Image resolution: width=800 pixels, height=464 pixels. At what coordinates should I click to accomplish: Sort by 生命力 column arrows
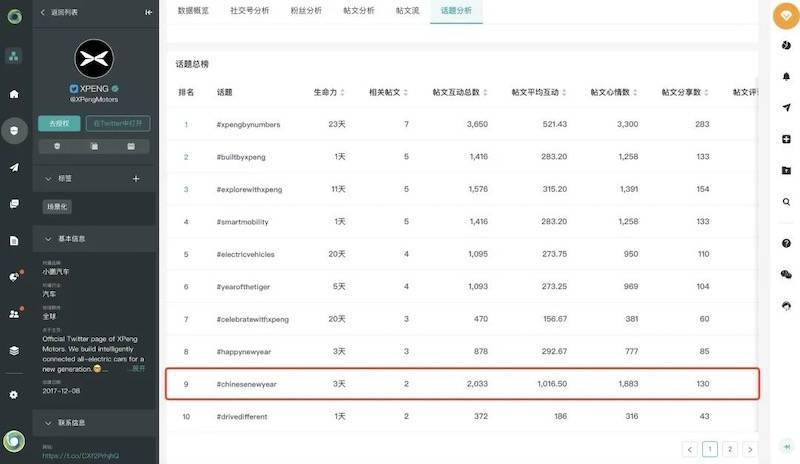342,92
